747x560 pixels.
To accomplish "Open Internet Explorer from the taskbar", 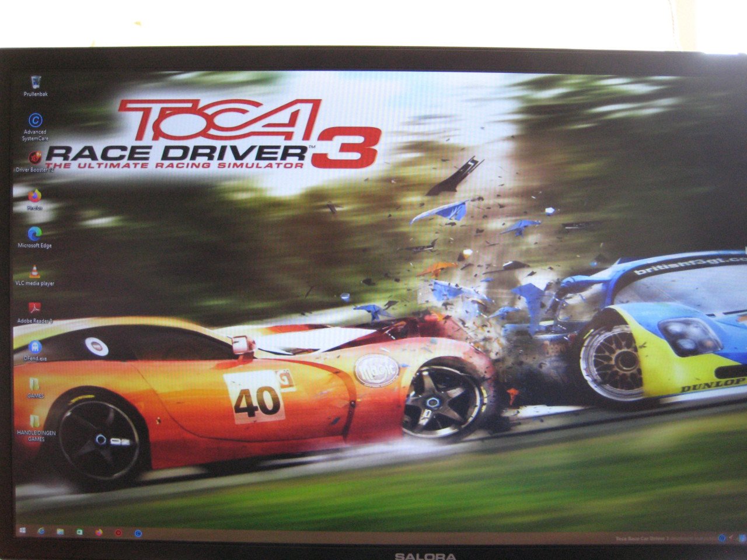I will pyautogui.click(x=41, y=531).
